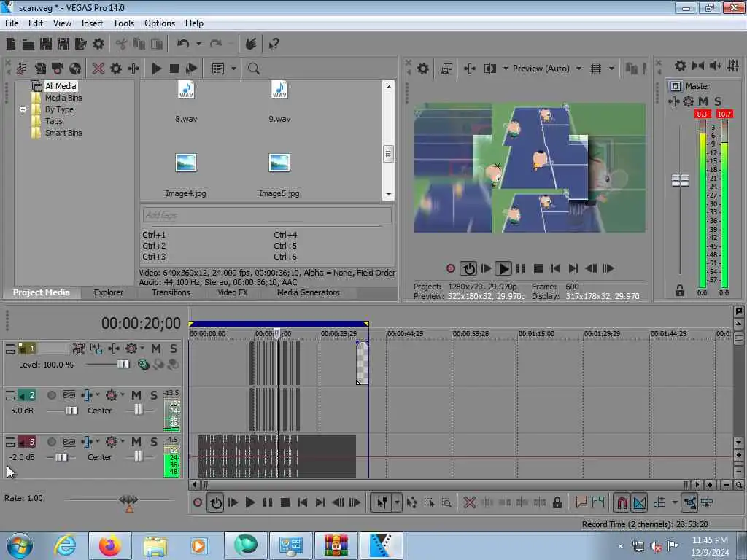Select the Image4.jpg thumbnail
The width and height of the screenshot is (747, 560).
click(186, 163)
